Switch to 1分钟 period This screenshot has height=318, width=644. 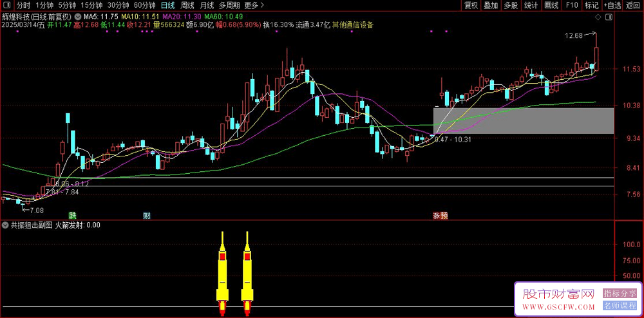44,5
